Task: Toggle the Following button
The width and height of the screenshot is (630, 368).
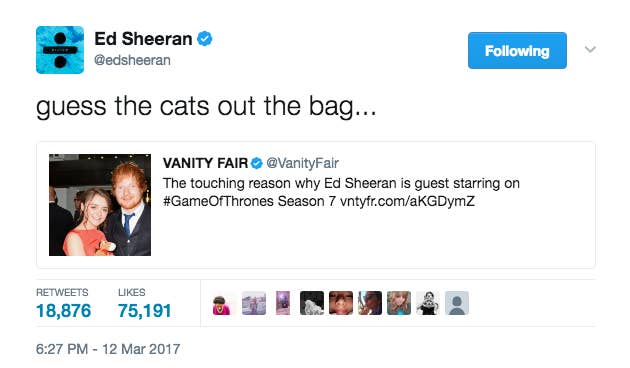Action: click(x=517, y=51)
